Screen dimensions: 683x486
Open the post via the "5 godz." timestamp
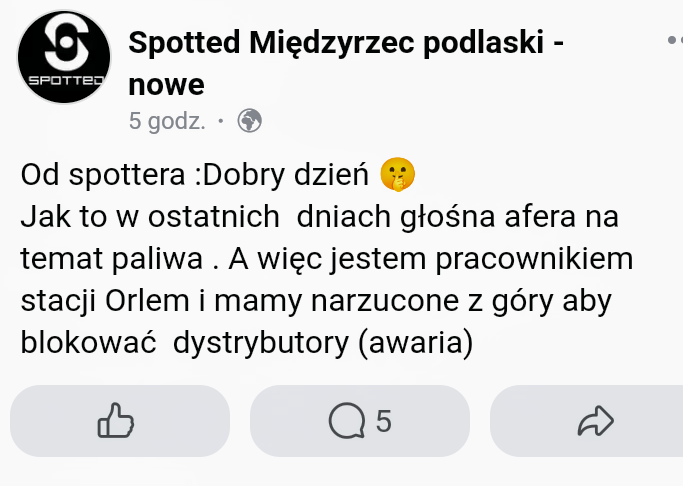pos(167,122)
